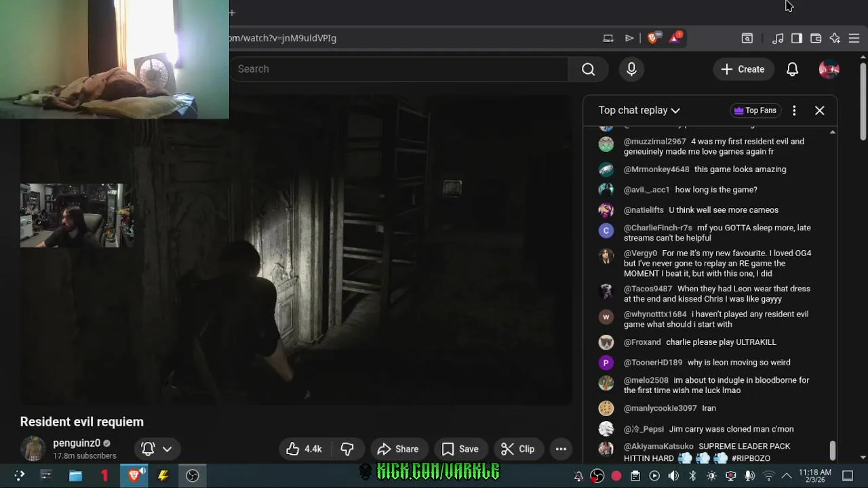
Task: Toggle the Brave sidebar panel icon
Action: [x=797, y=39]
